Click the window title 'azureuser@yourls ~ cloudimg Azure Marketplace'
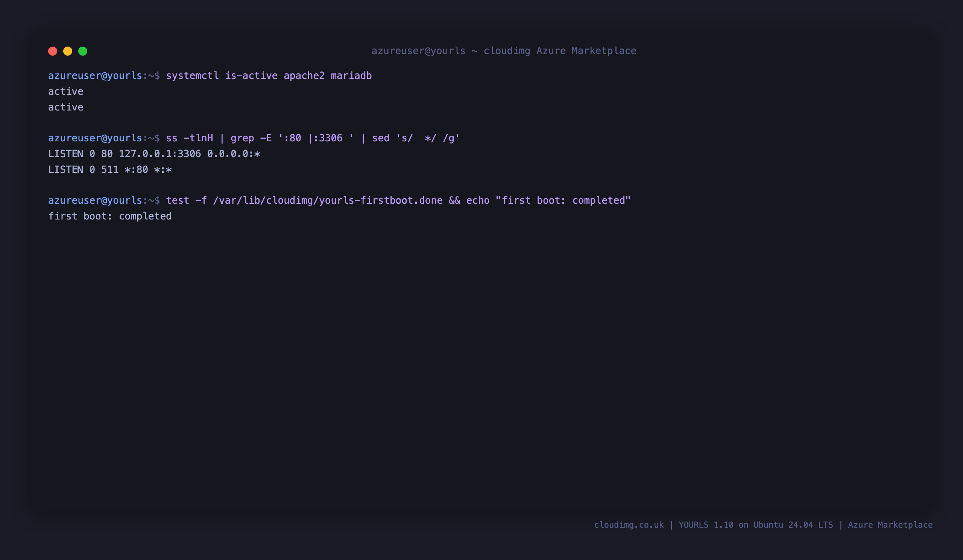 pyautogui.click(x=504, y=51)
